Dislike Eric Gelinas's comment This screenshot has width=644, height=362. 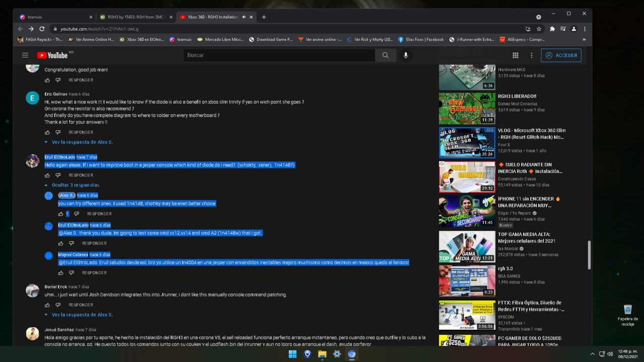[x=58, y=132]
